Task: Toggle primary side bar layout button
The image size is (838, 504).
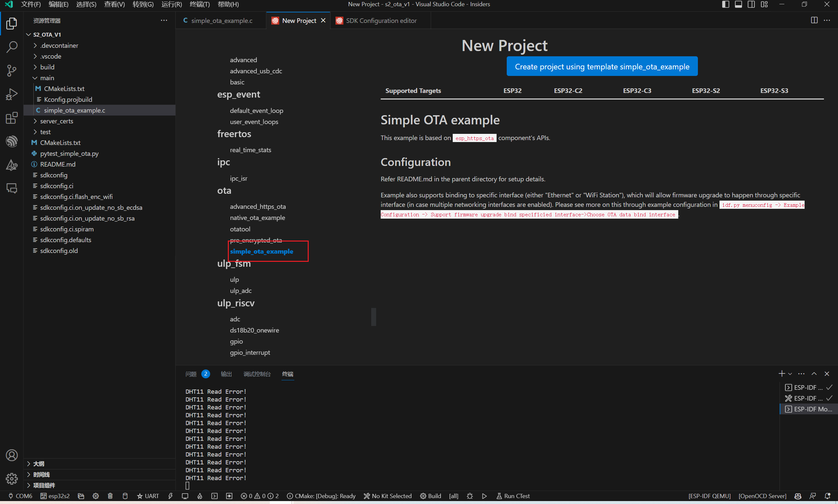Action: [x=725, y=4]
